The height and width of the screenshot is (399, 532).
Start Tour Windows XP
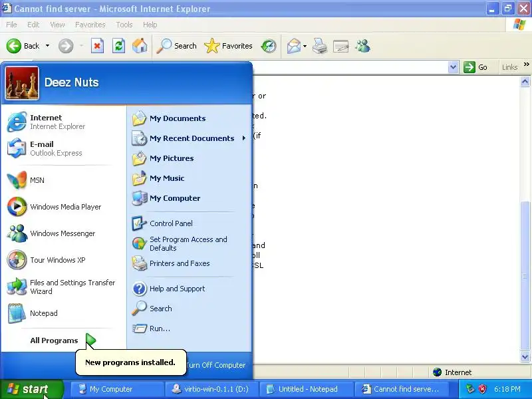(63, 260)
